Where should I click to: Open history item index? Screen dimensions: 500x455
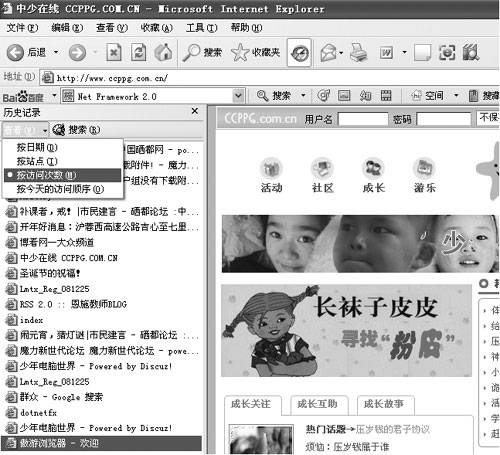pos(25,320)
